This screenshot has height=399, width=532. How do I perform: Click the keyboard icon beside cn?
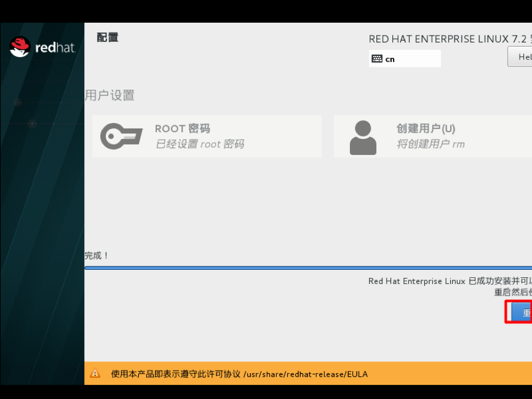pos(376,58)
